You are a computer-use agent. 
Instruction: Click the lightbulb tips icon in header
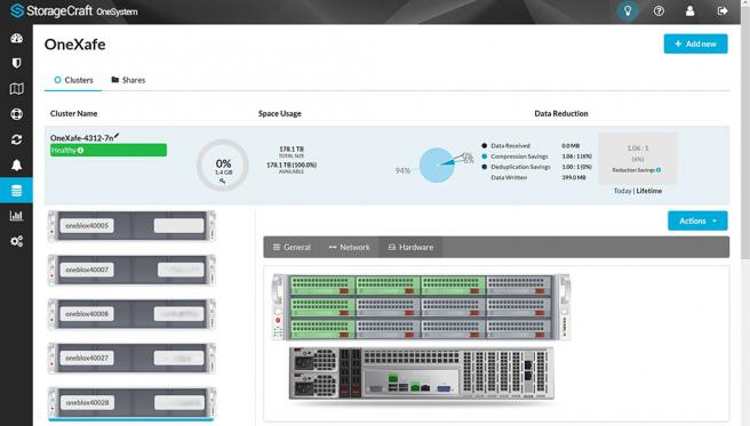[628, 11]
